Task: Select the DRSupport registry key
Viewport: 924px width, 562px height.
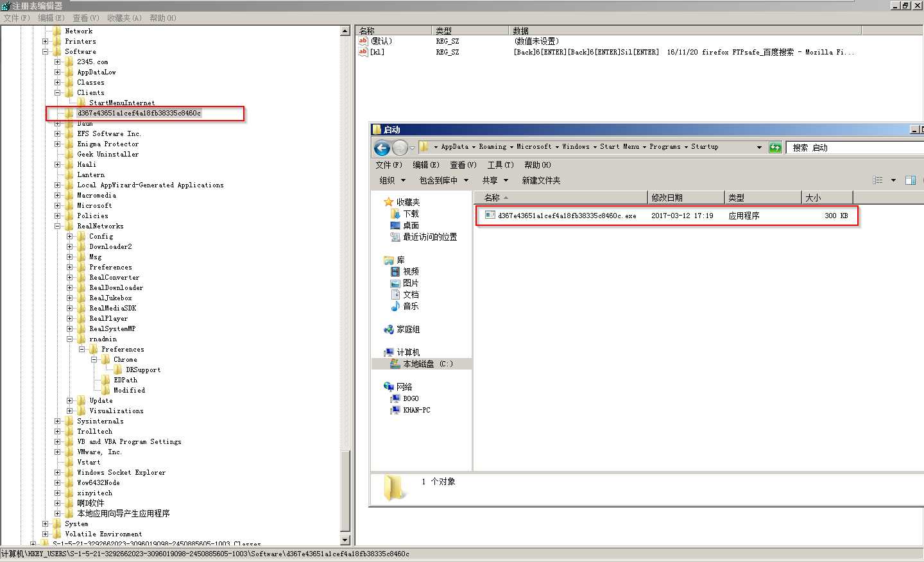Action: [143, 370]
